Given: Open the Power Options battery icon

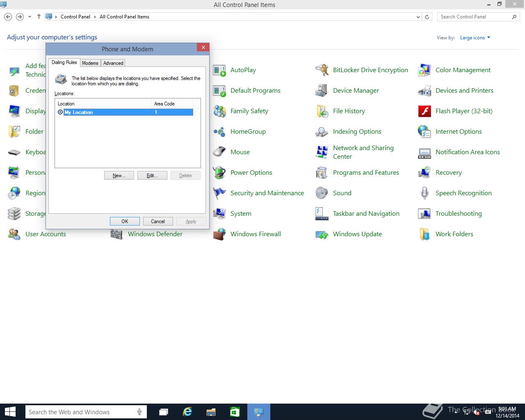Looking at the screenshot, I should [x=219, y=172].
